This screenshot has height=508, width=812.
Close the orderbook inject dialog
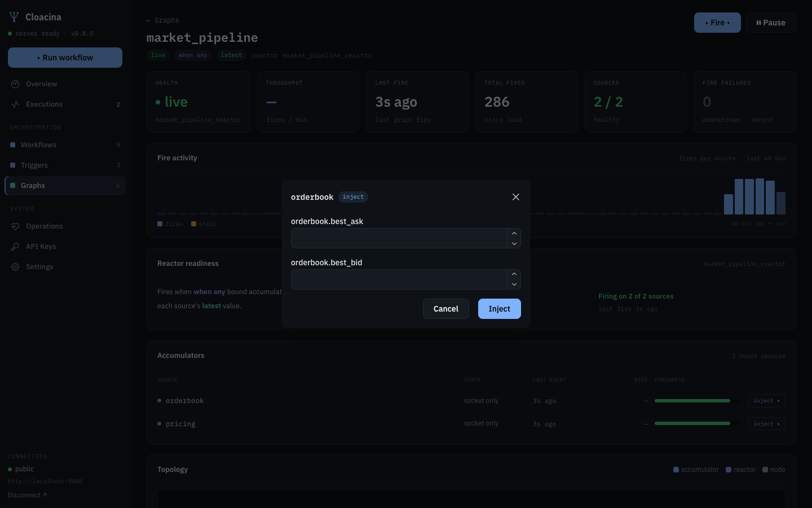click(515, 197)
